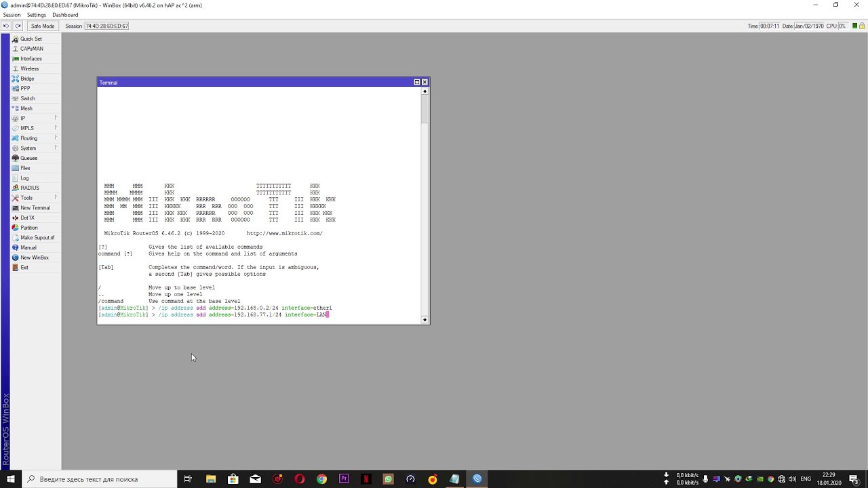Screen dimensions: 868x488
Task: Click the Undo arrow in toolbar
Action: pyautogui.click(x=6, y=26)
